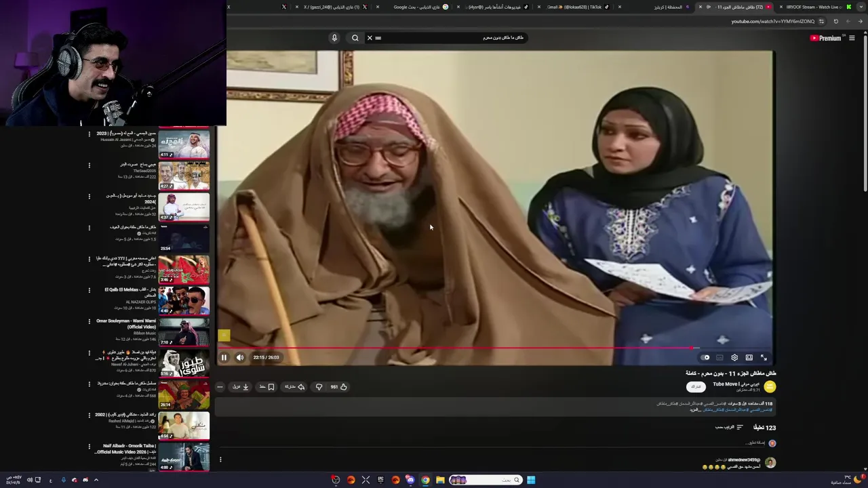The width and height of the screenshot is (868, 488).
Task: Open Rashed AlMajid 2002 video thumbnail
Action: pyautogui.click(x=184, y=426)
